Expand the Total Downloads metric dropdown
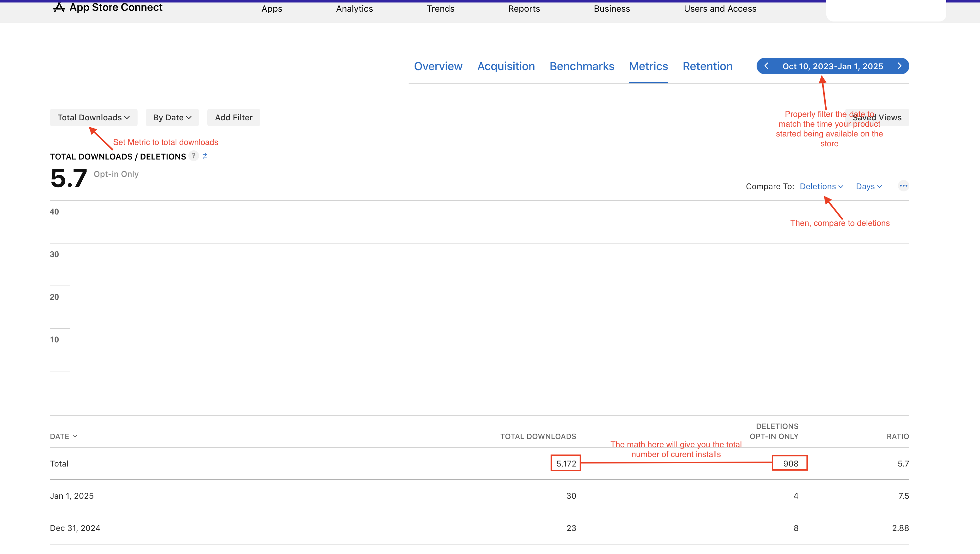 [94, 117]
